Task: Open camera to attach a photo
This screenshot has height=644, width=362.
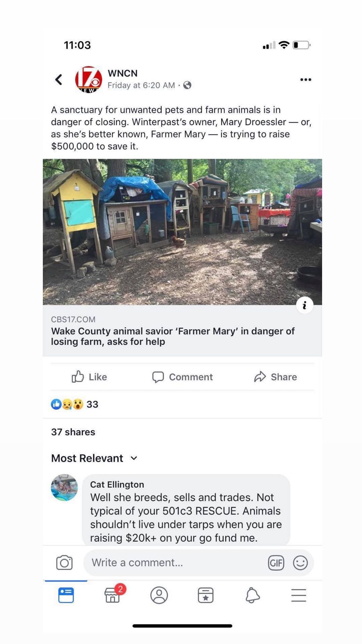Action: click(x=64, y=562)
